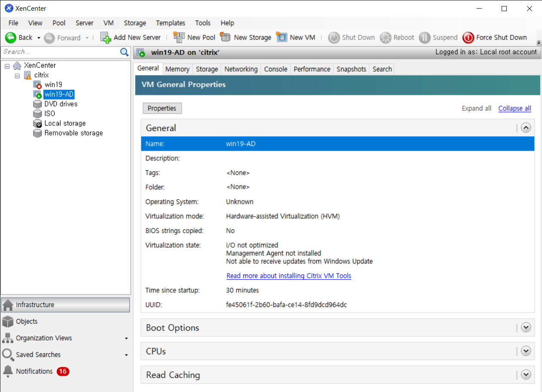Click the Expand all link

click(476, 108)
